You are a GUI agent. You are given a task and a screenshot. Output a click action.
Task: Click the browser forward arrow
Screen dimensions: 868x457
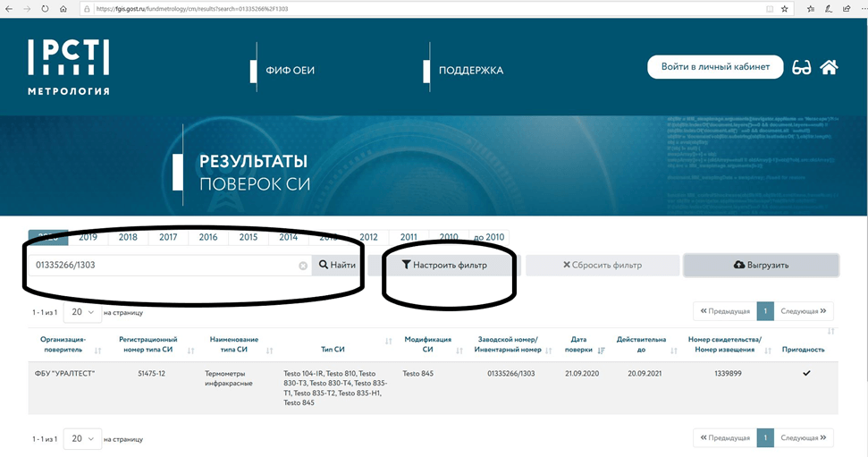(x=27, y=9)
